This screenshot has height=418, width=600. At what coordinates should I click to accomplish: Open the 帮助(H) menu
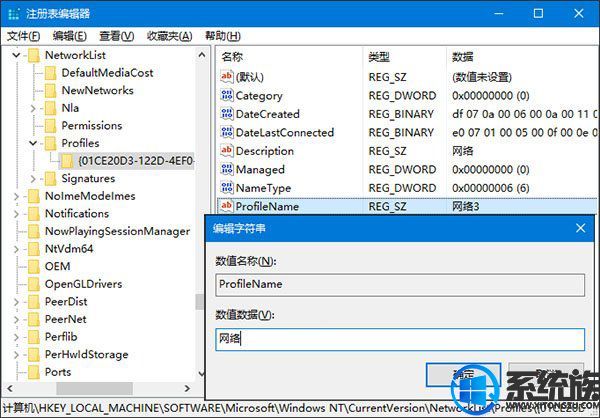(223, 36)
